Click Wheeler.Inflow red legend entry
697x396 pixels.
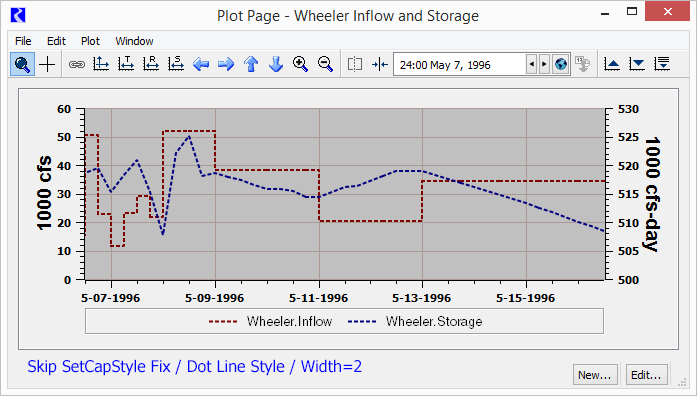pyautogui.click(x=270, y=321)
